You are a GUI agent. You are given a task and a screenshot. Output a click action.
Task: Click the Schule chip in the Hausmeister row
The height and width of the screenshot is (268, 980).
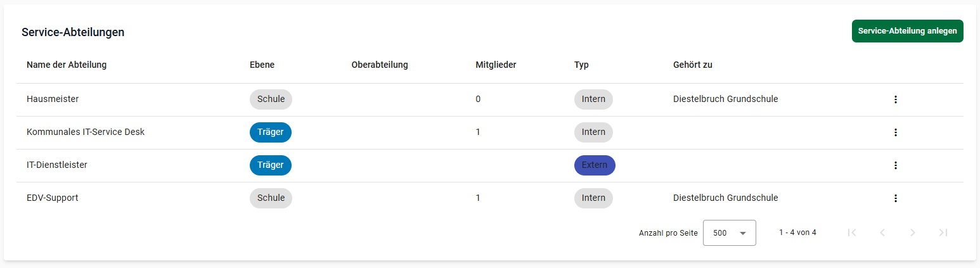tap(271, 99)
